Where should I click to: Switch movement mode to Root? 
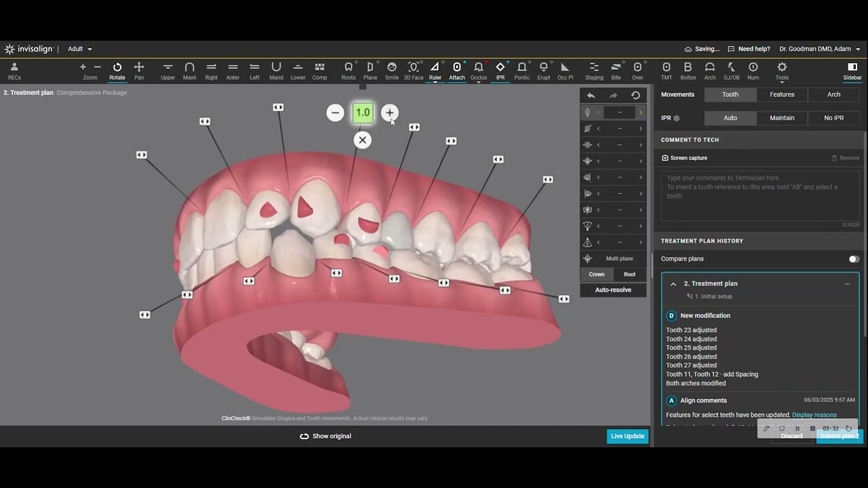point(630,274)
